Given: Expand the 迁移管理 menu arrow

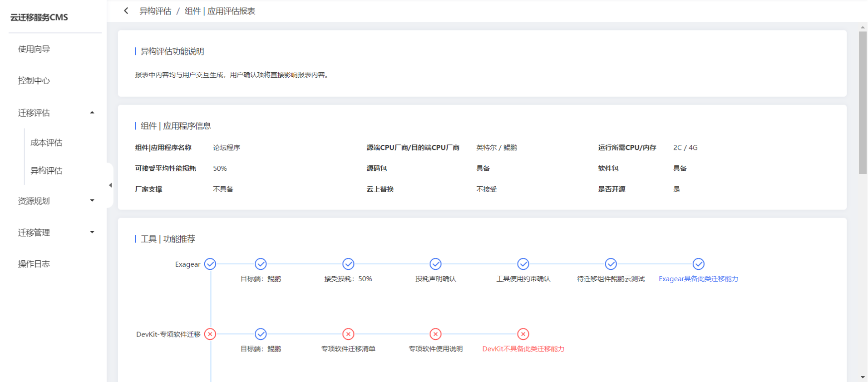Looking at the screenshot, I should point(92,232).
